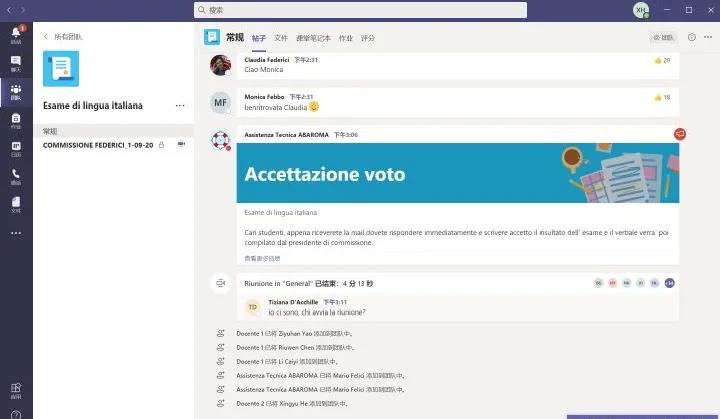Click the TD avatar of Tiziana D'Acchille

tap(253, 307)
